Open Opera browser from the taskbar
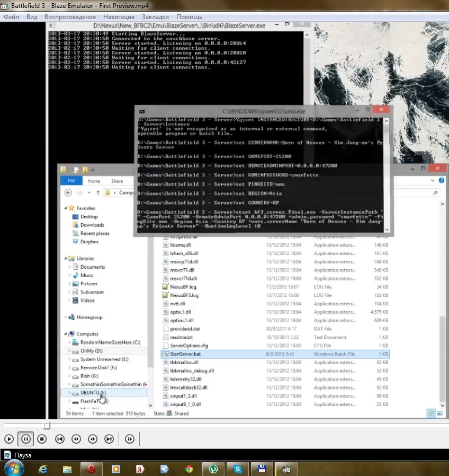 [91, 469]
